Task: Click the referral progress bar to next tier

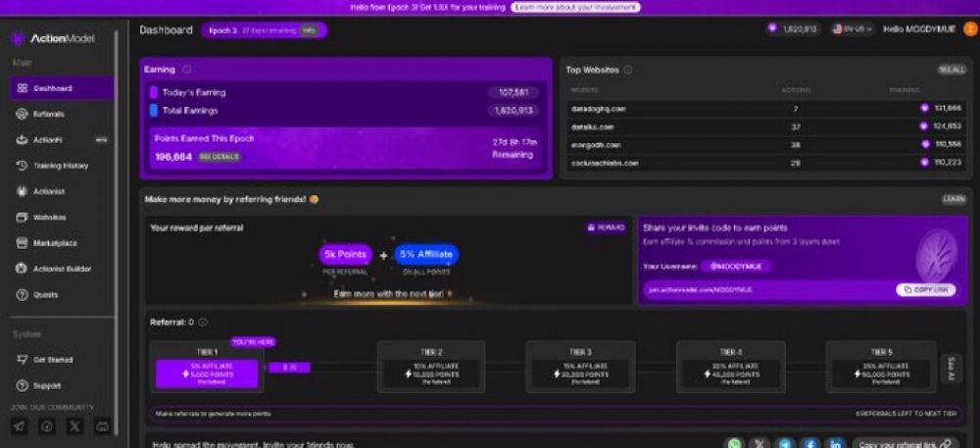Action: pyautogui.click(x=557, y=414)
